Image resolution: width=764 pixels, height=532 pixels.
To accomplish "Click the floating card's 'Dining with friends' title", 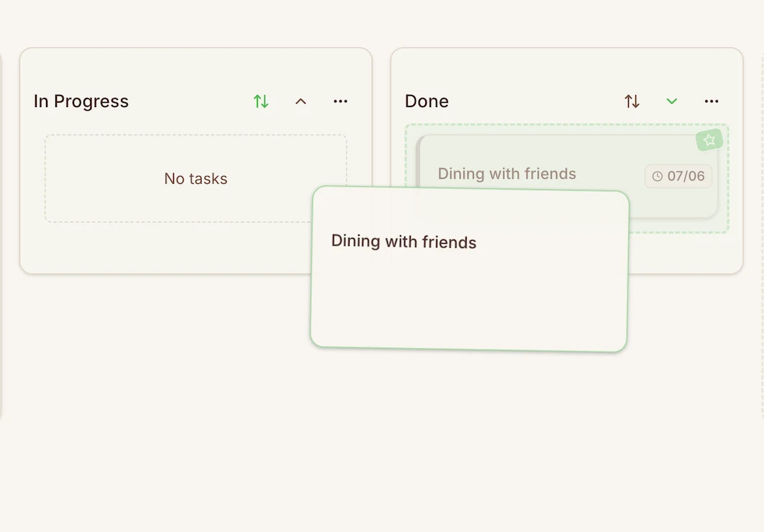I will coord(404,242).
